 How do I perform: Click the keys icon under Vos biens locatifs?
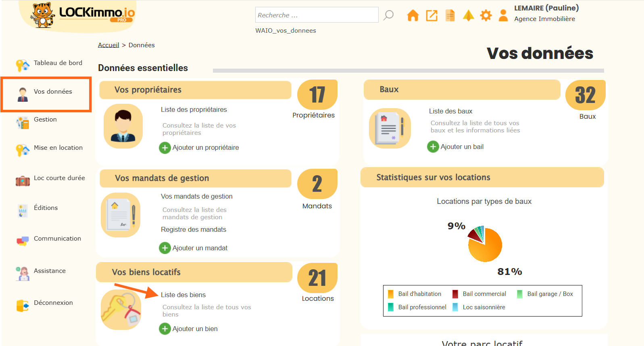[x=121, y=310]
